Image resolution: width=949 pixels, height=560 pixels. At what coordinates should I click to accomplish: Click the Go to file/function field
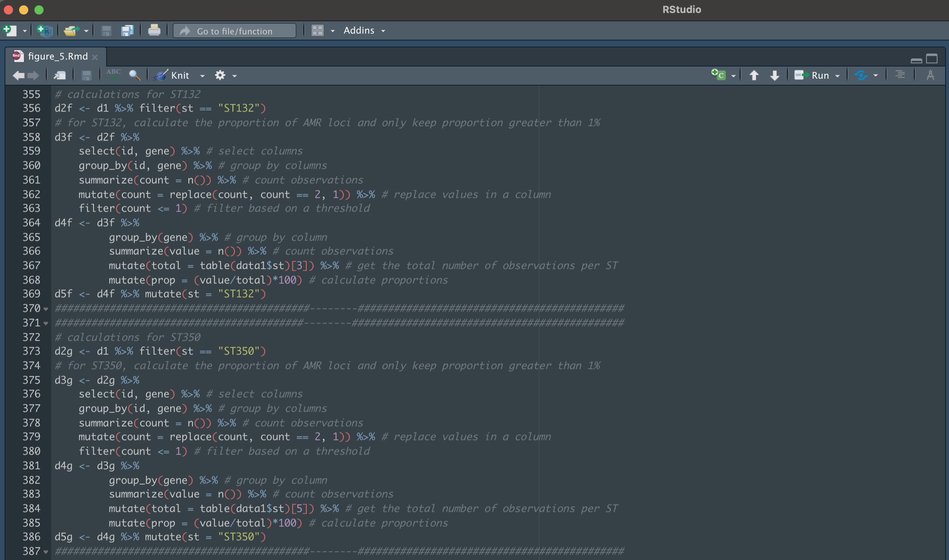click(x=235, y=31)
